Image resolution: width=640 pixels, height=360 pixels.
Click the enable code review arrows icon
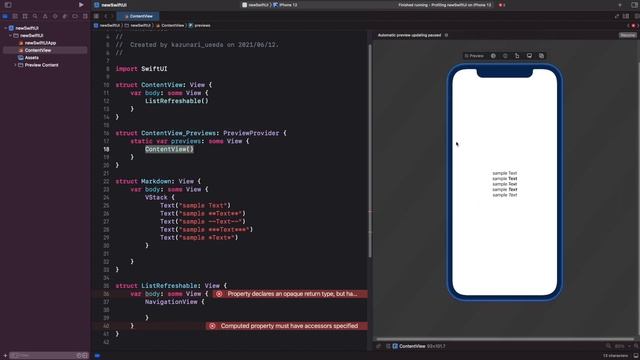pos(616,16)
